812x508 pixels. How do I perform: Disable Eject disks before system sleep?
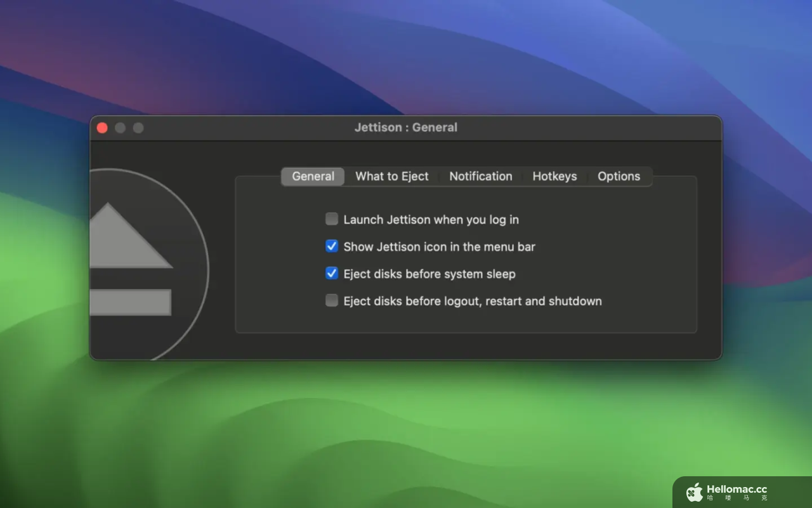click(332, 274)
